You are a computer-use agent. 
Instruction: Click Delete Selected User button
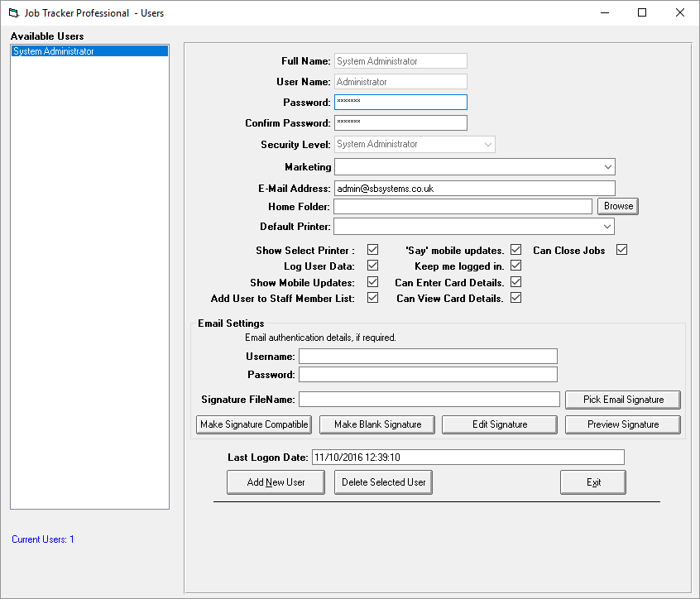click(383, 482)
